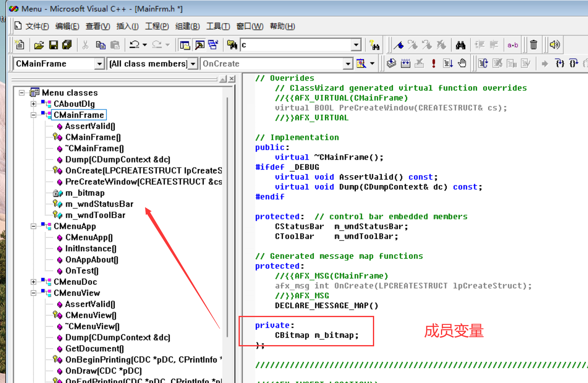Select m_wndStatusBar in the class tree
The width and height of the screenshot is (588, 383).
click(99, 204)
